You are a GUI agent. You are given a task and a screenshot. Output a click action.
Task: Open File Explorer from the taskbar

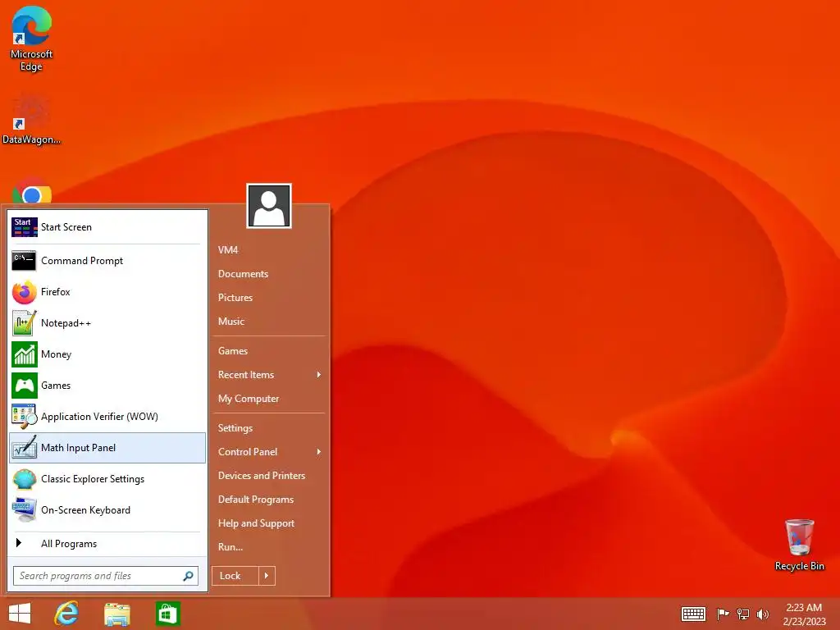[x=117, y=614]
